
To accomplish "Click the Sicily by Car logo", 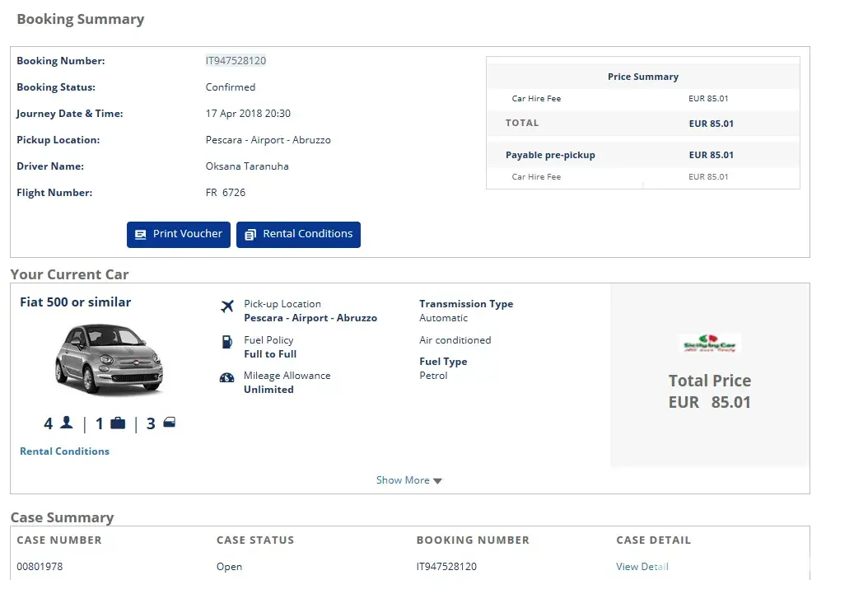I will pos(709,344).
